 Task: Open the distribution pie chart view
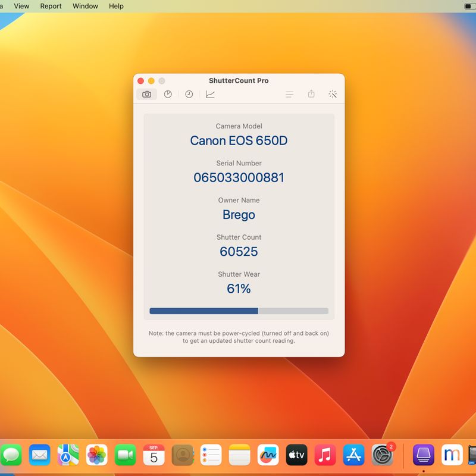[168, 94]
